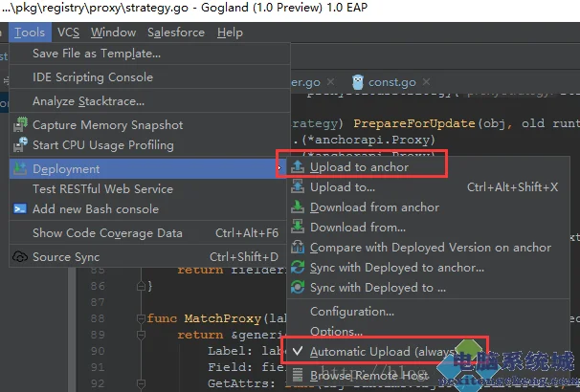Switch to the const.go tab
This screenshot has width=580, height=392.
(x=391, y=82)
